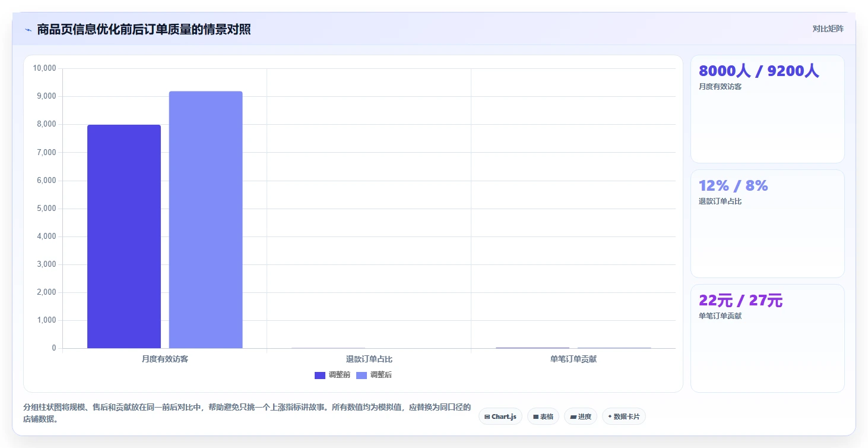Toggle the 调整前 legend color box
Screen dimensions: 868x448
pos(320,375)
